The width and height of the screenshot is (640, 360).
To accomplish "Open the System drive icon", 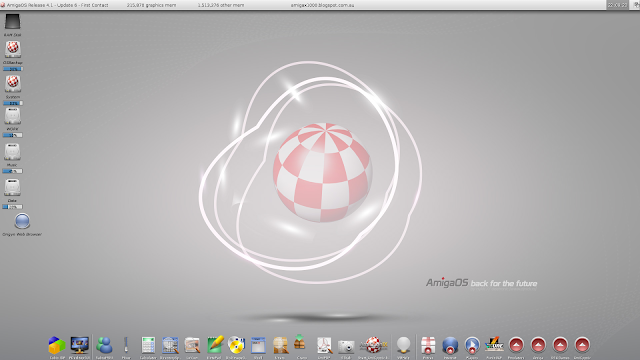I will click(13, 83).
